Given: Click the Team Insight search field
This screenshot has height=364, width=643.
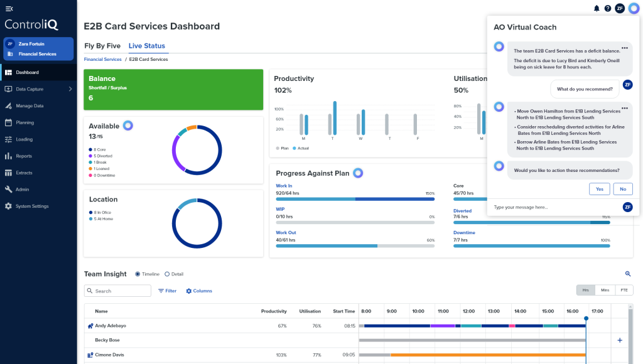Looking at the screenshot, I should pyautogui.click(x=117, y=291).
